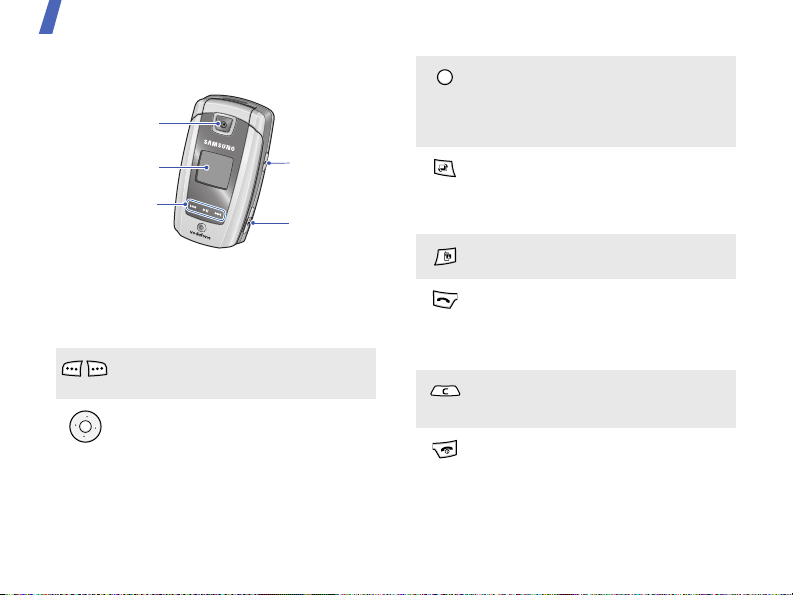Select the video call key icon

445,168
